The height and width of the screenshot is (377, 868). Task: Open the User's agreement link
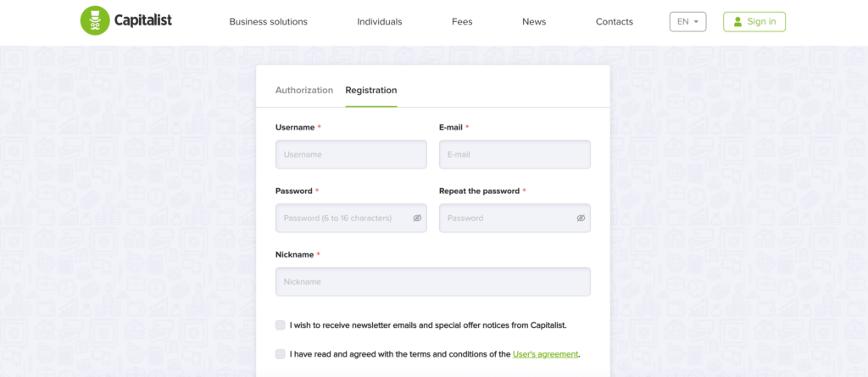545,354
